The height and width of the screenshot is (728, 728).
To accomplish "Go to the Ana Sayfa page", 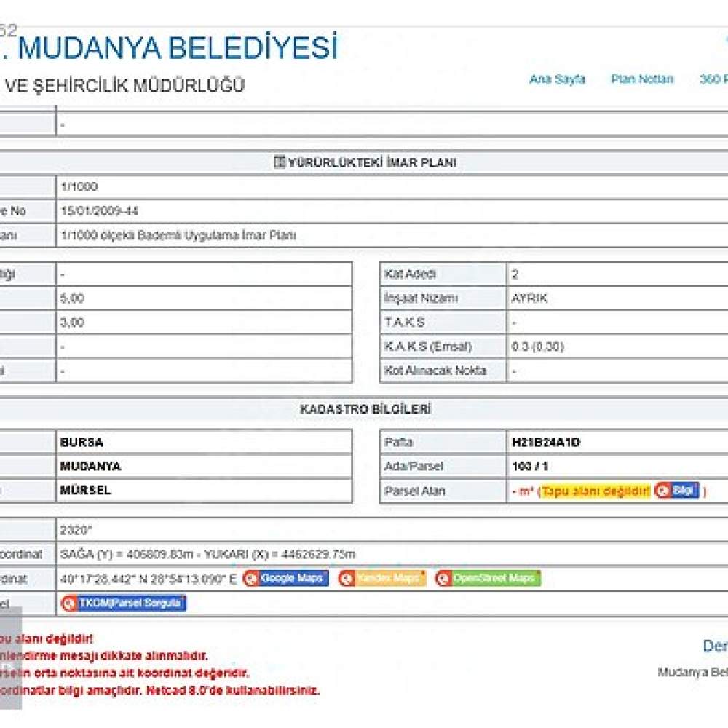I will click(x=557, y=79).
